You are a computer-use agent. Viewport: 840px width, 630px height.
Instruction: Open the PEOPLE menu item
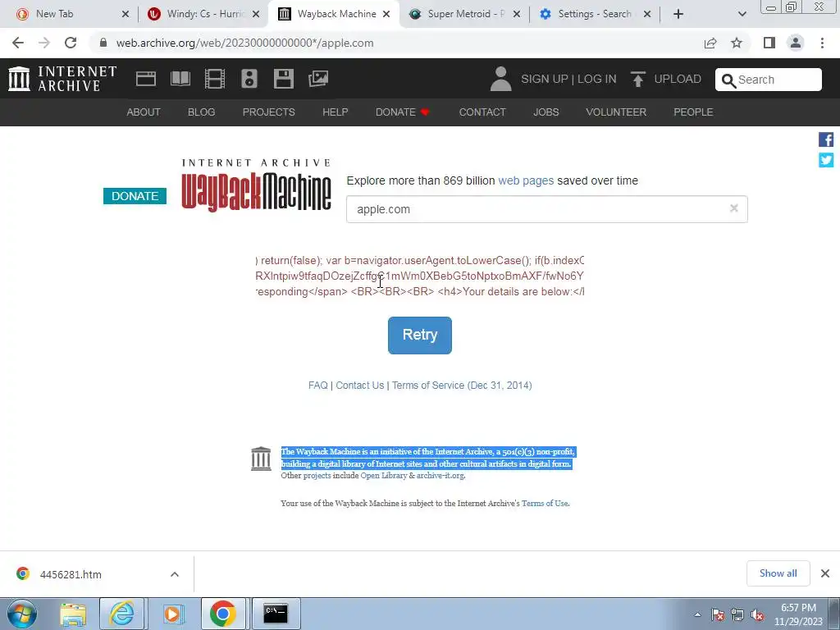693,112
